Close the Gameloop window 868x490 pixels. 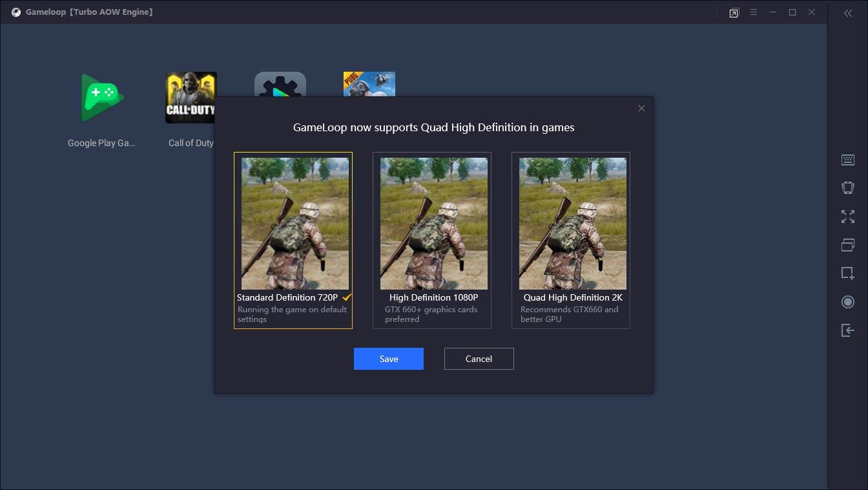pos(812,12)
